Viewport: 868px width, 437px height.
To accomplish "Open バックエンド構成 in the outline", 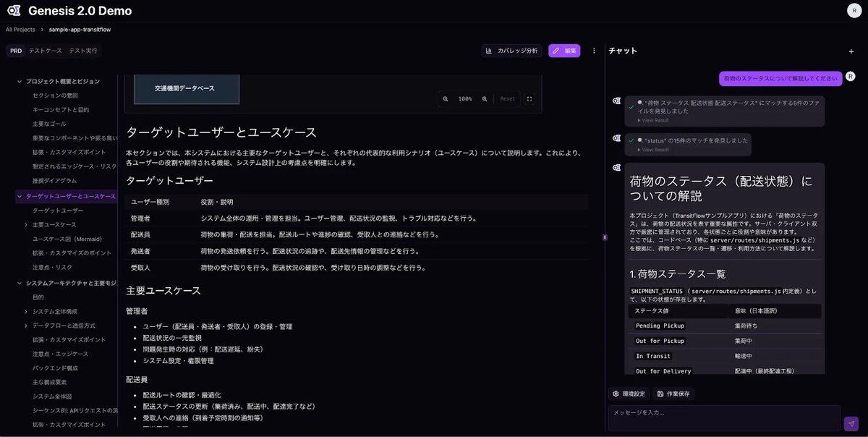I will point(55,368).
